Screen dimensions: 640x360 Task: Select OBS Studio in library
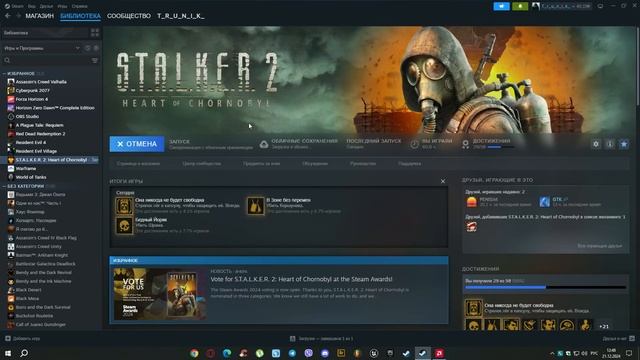click(x=27, y=117)
